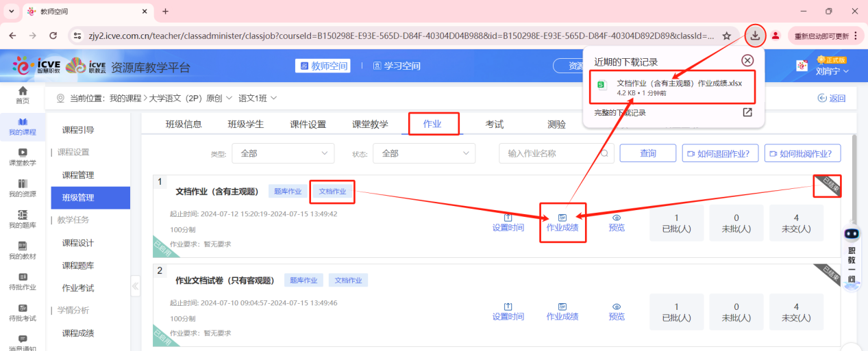
Task: Open the full download history icon
Action: point(747,112)
